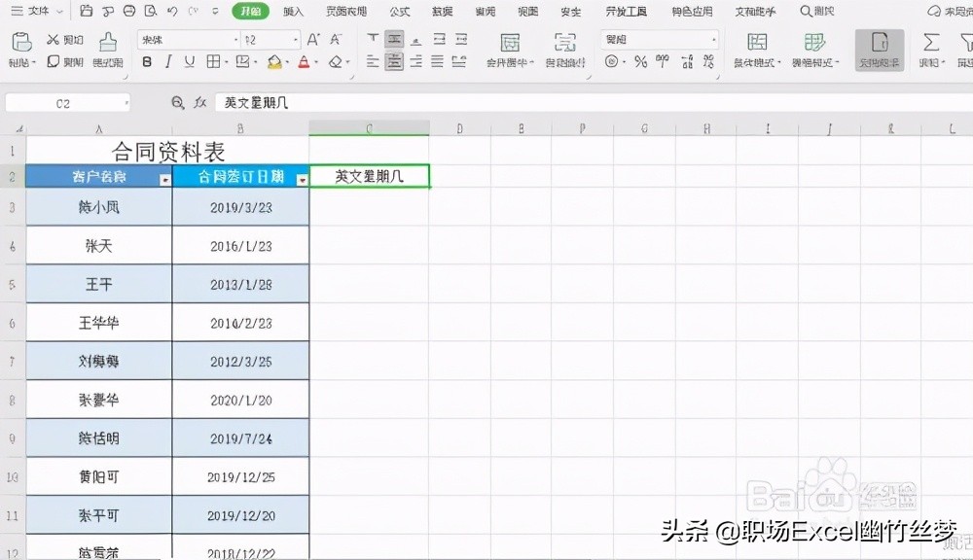Click the eraser Clear icon
Image resolution: width=973 pixels, height=560 pixels.
[336, 61]
